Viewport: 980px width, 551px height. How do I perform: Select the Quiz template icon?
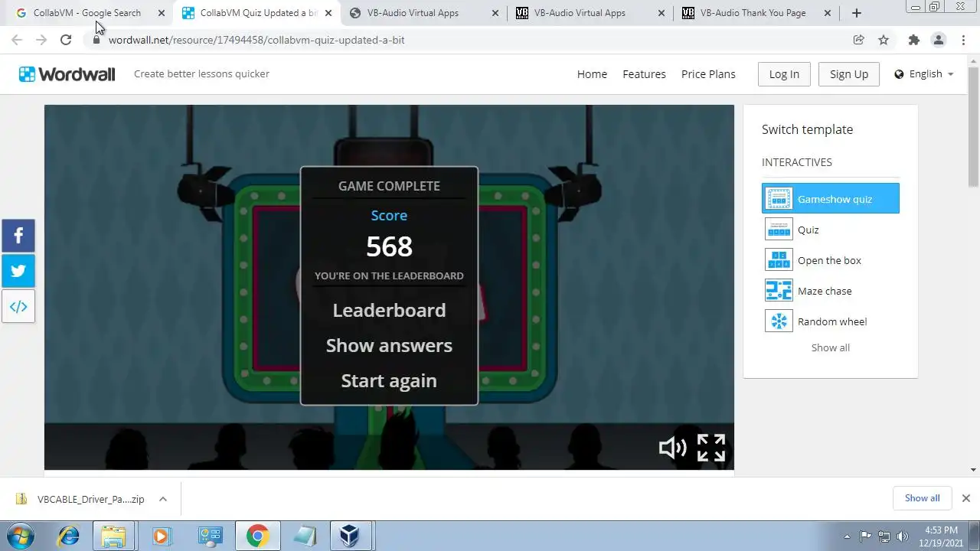779,230
